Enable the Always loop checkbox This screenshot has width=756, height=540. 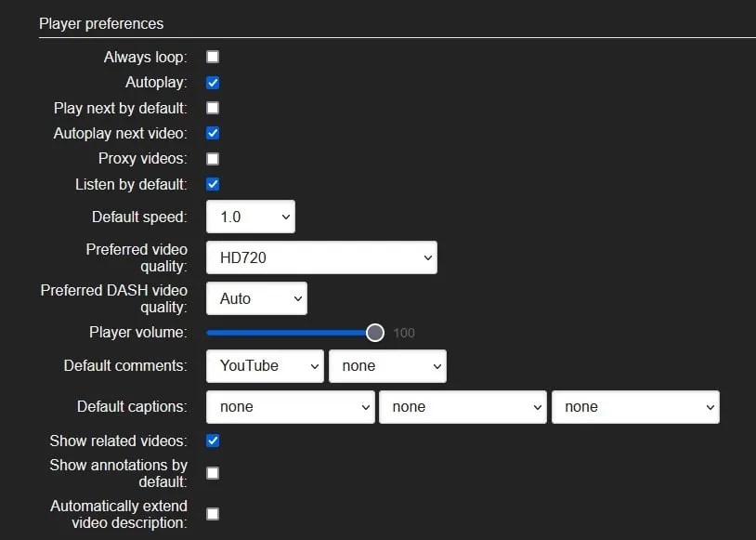tap(213, 56)
